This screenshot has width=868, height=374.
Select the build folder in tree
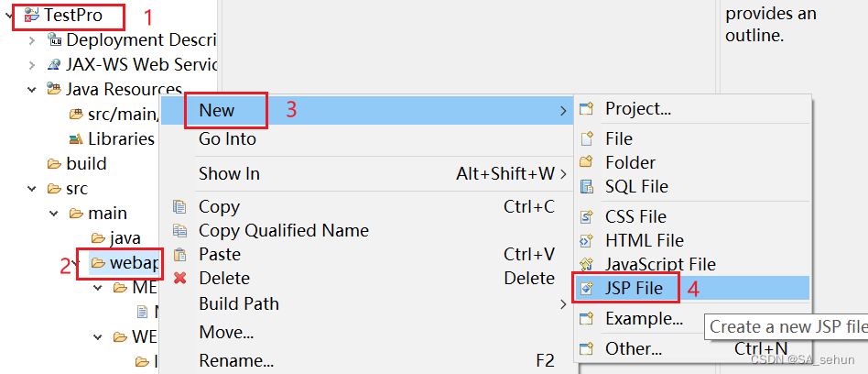(x=86, y=164)
